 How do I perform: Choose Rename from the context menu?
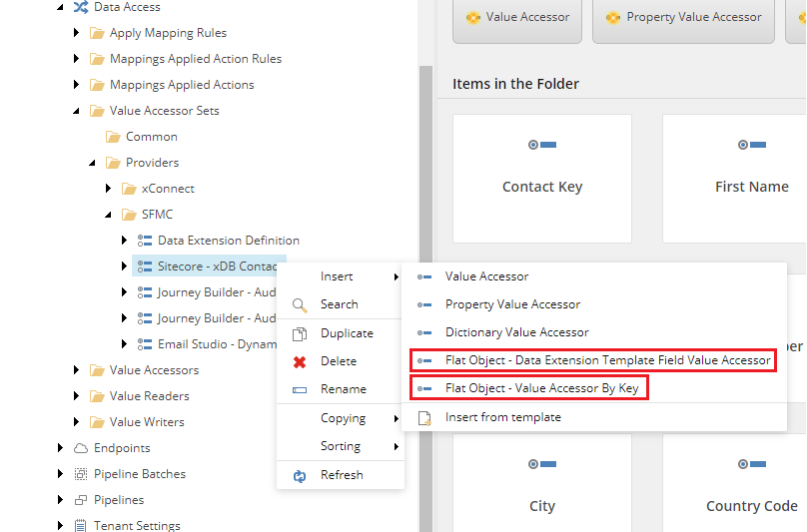(x=341, y=389)
